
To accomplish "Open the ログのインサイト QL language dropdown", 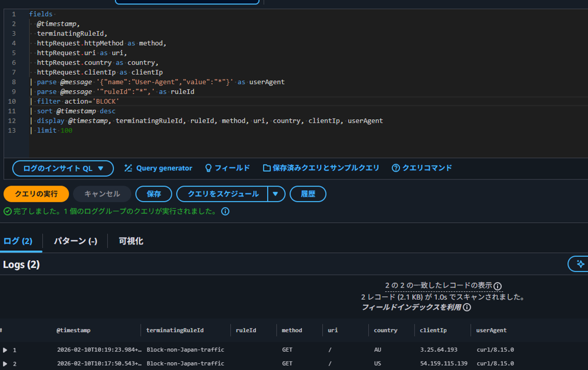I will tap(62, 168).
